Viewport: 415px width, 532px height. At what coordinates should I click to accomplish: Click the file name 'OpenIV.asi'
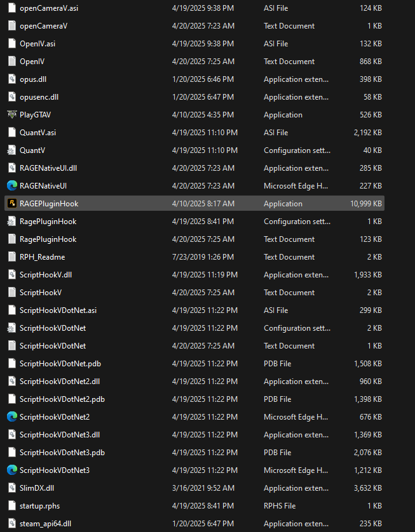(x=37, y=43)
